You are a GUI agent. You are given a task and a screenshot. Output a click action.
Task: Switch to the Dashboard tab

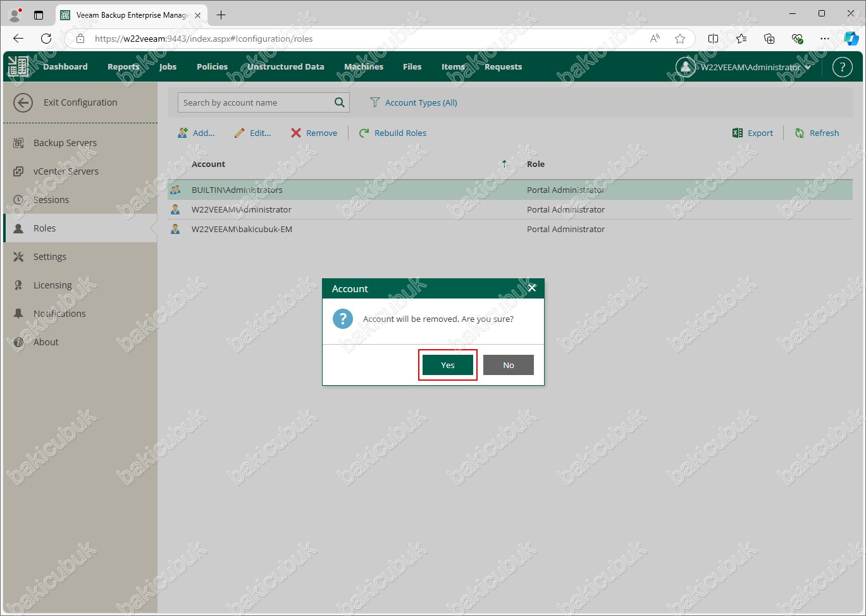point(65,66)
